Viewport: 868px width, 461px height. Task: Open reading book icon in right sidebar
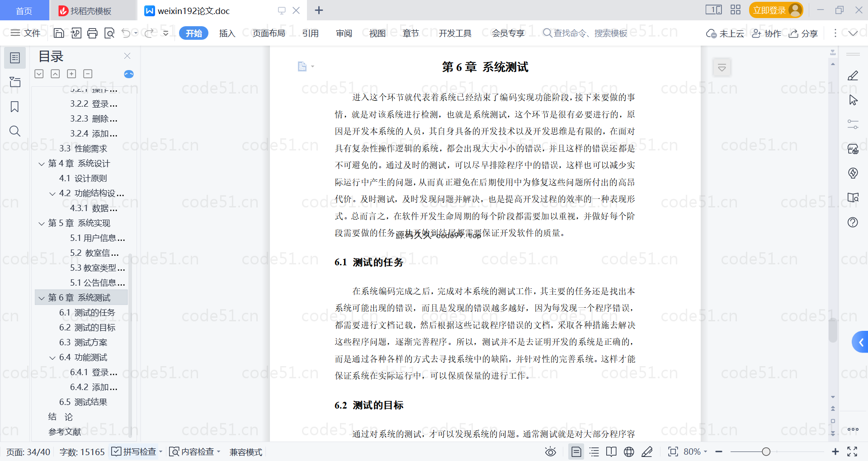coord(853,198)
